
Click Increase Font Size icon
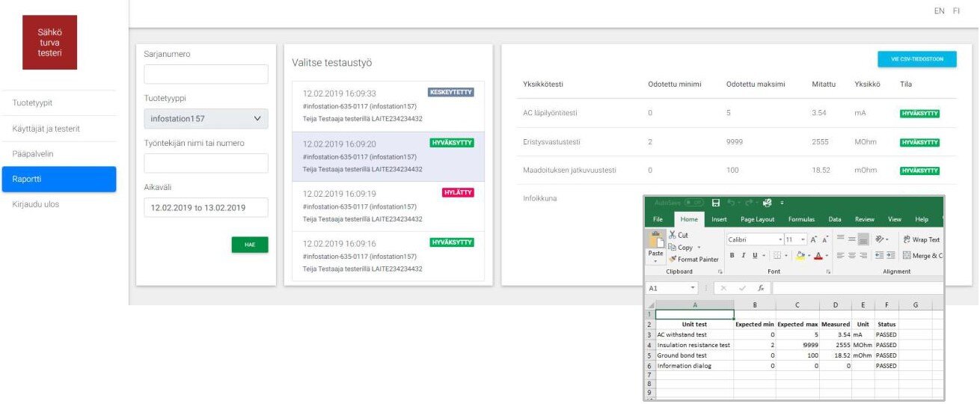(813, 239)
